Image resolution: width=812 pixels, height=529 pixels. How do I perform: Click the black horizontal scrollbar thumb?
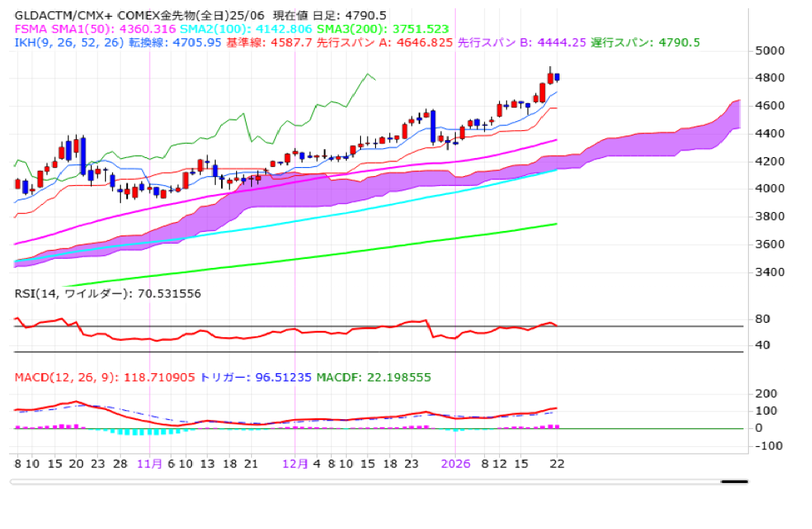(734, 481)
